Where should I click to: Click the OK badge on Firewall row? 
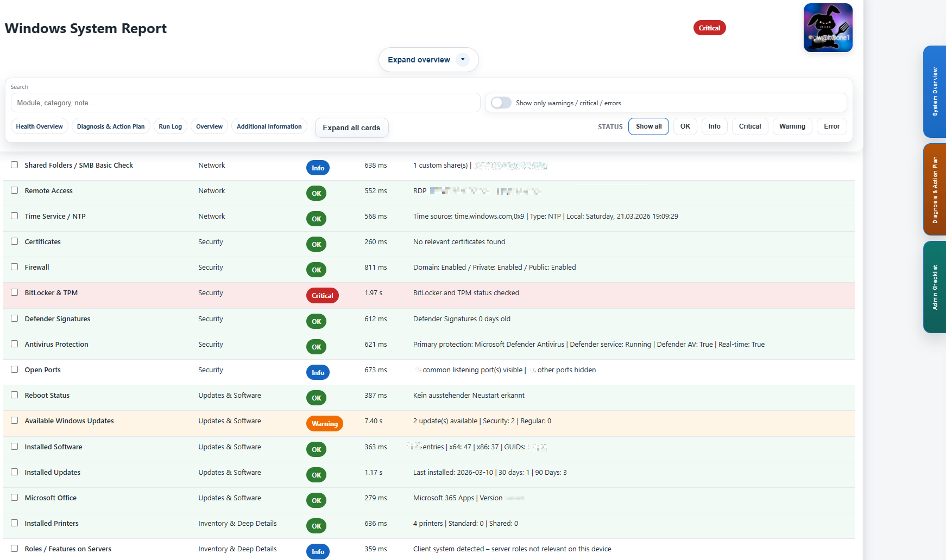316,270
